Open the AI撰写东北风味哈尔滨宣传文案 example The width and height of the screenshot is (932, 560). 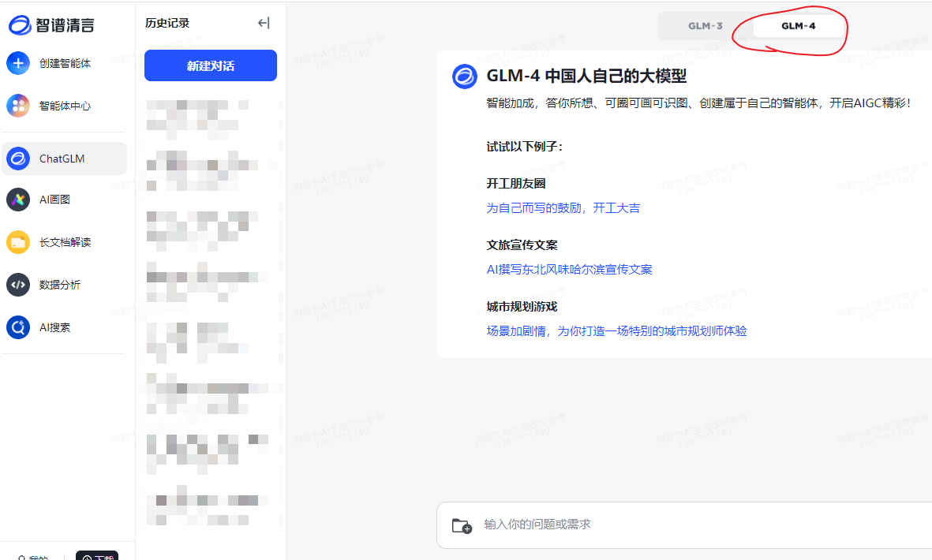pos(569,270)
